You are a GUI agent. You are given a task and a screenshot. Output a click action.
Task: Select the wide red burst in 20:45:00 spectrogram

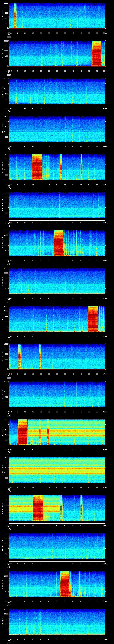(x=93, y=318)
